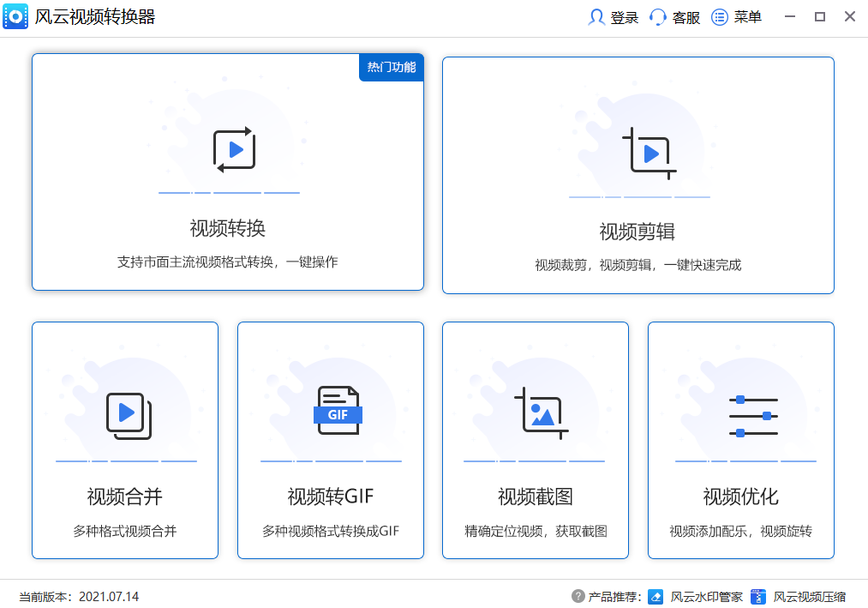Viewport: 868px width, 608px height.
Task: Open the 菜单 list icon
Action: [x=719, y=17]
